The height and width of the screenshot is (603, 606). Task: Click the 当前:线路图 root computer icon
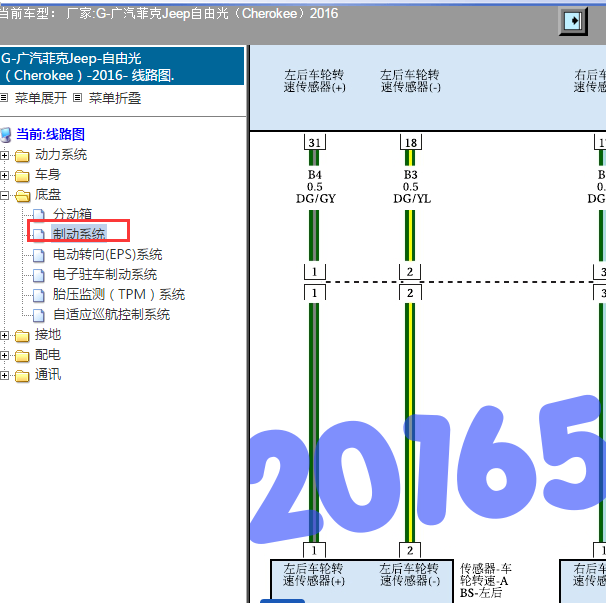(6, 135)
